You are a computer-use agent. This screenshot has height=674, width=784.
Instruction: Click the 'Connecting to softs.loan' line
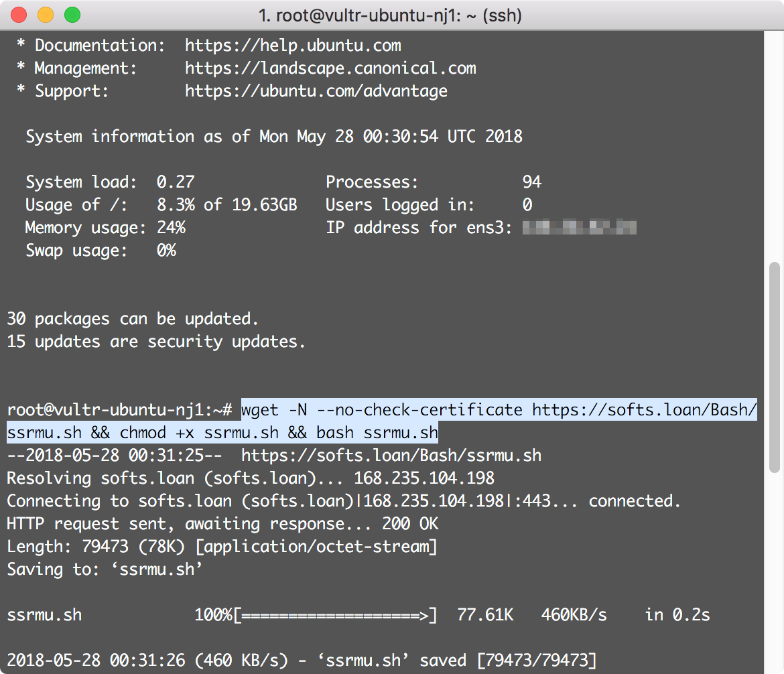point(344,501)
